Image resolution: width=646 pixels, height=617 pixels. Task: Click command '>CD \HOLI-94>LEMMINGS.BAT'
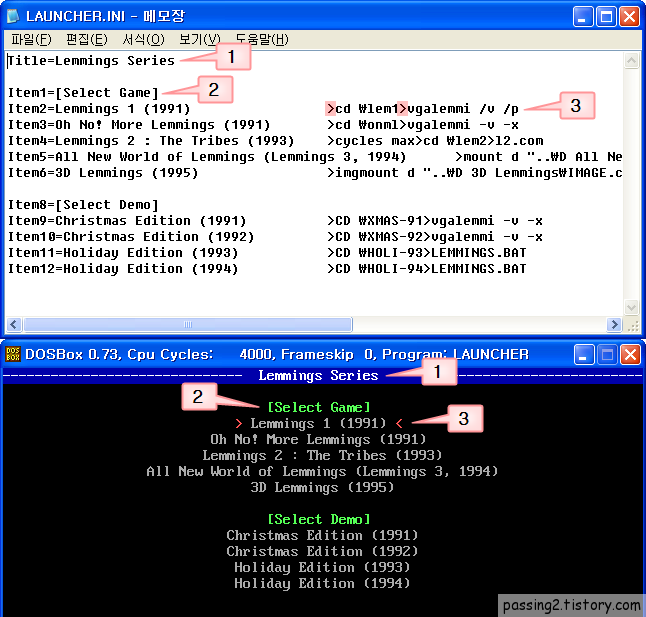click(x=427, y=269)
